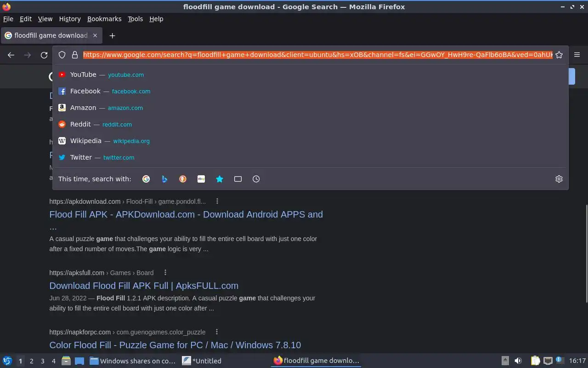Click the tracking protection shield icon

62,55
